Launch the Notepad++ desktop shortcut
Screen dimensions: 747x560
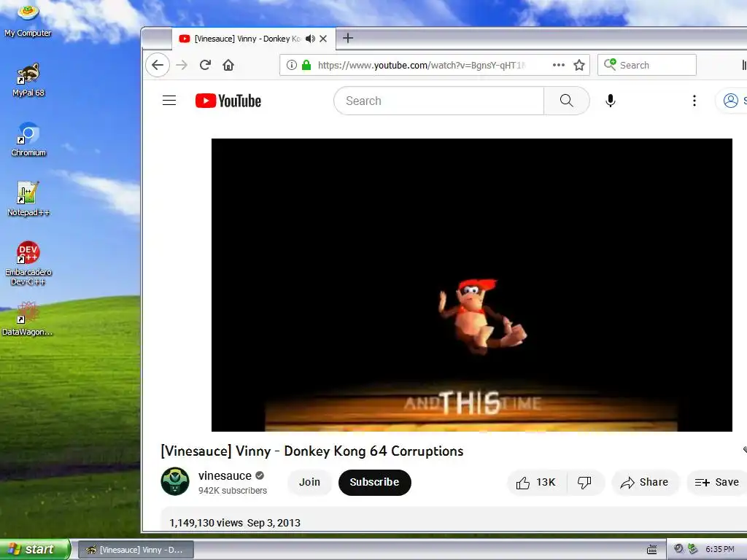click(28, 200)
